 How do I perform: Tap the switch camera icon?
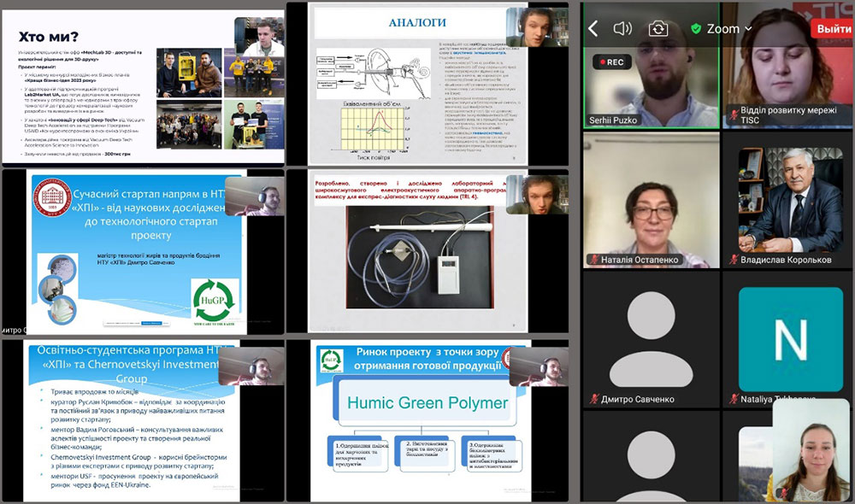tap(658, 28)
